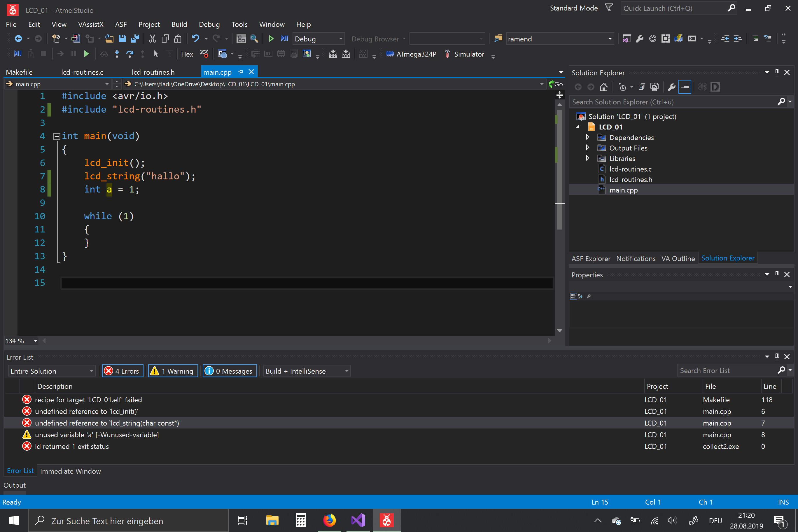Screen dimensions: 798x532
Task: Open the editor zoom level dropdown
Action: point(20,341)
